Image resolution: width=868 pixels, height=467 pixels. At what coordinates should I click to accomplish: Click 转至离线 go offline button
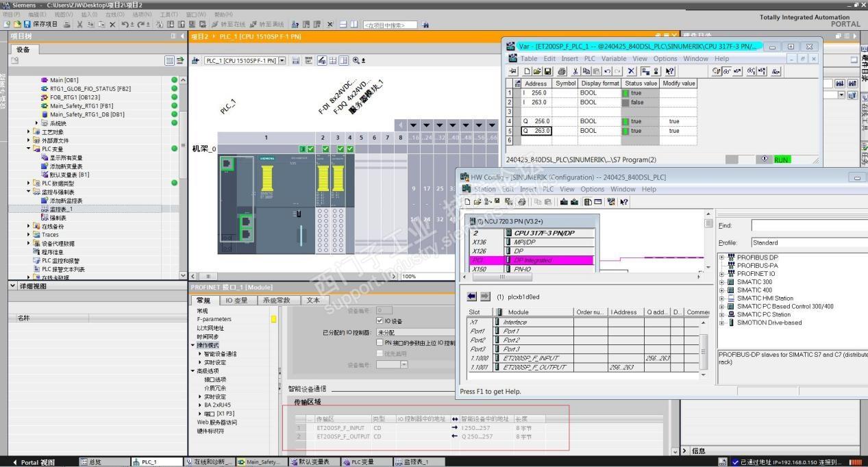click(267, 24)
